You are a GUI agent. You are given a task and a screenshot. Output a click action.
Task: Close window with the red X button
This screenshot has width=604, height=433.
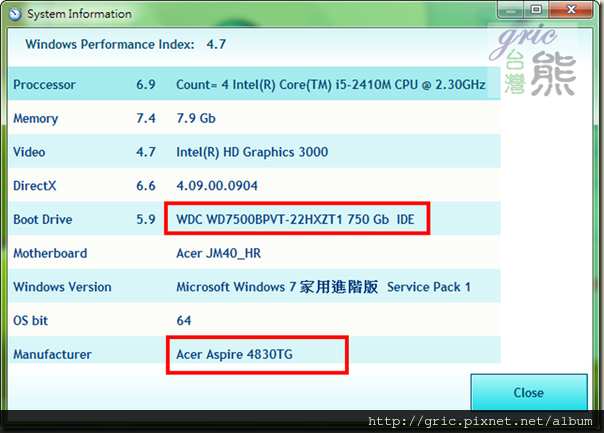[x=571, y=10]
